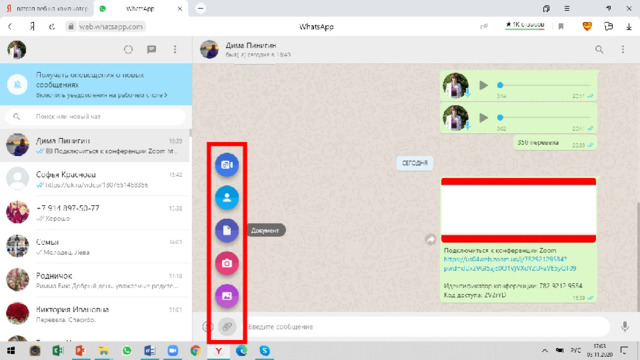The height and width of the screenshot is (360, 640).
Task: Start a new chat from sidebar icon
Action: [151, 49]
